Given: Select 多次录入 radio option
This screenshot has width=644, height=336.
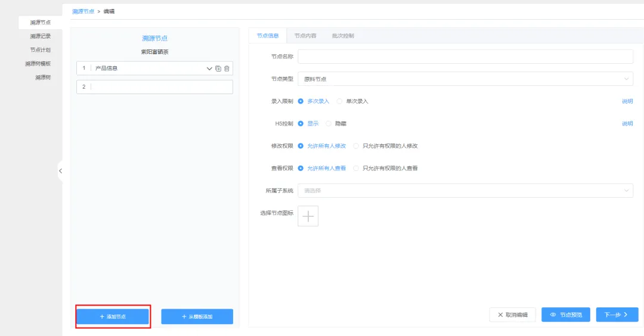Looking at the screenshot, I should pyautogui.click(x=314, y=101).
